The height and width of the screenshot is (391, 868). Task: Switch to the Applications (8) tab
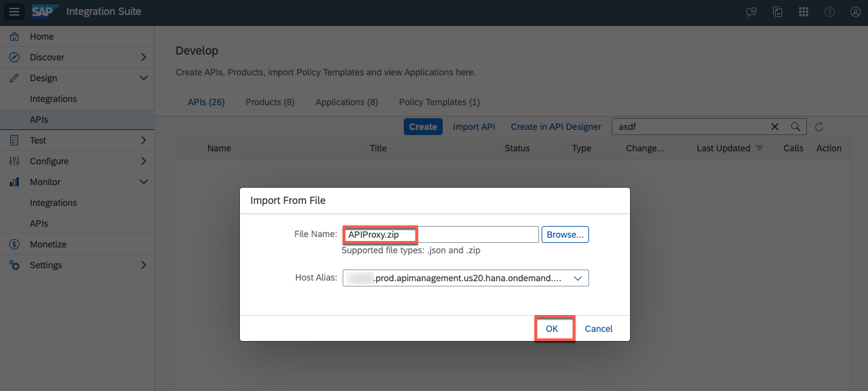coord(347,102)
